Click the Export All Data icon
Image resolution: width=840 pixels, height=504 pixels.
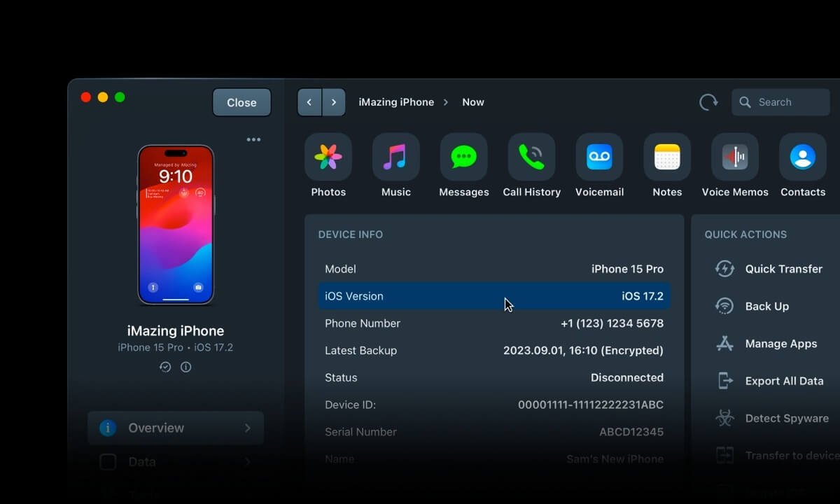[724, 381]
